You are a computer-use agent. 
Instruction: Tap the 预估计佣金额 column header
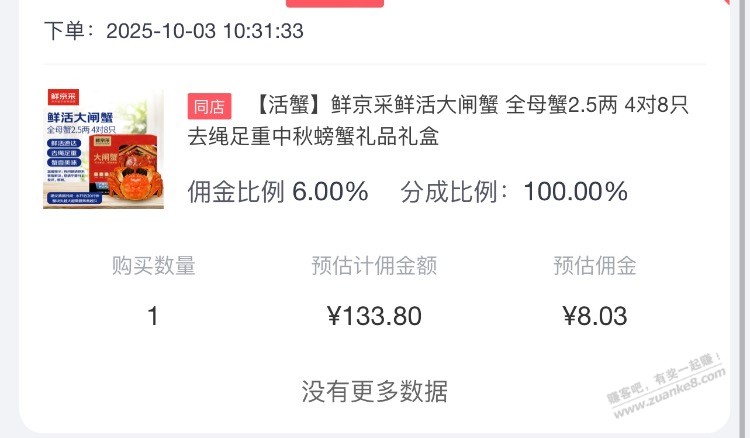pyautogui.click(x=374, y=266)
